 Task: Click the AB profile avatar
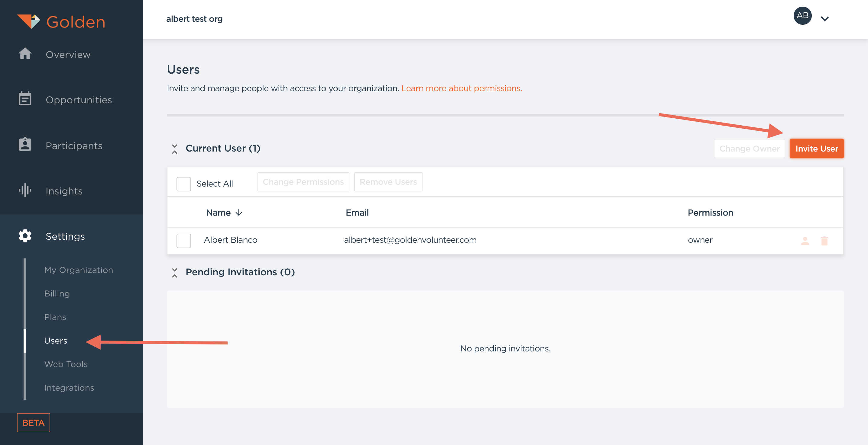tap(802, 16)
